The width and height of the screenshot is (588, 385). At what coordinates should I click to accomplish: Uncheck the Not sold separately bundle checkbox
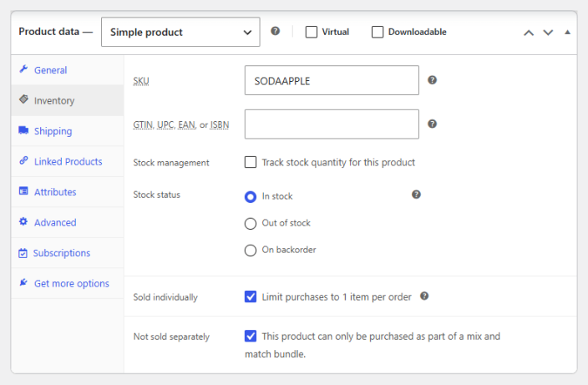(x=251, y=336)
